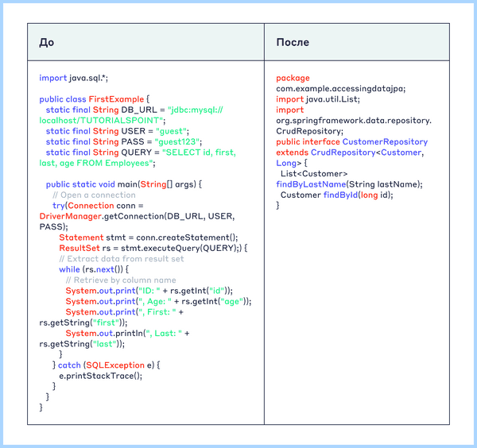477x448 pixels.
Task: Click the comment '// Extract data from result set'
Action: [122, 259]
